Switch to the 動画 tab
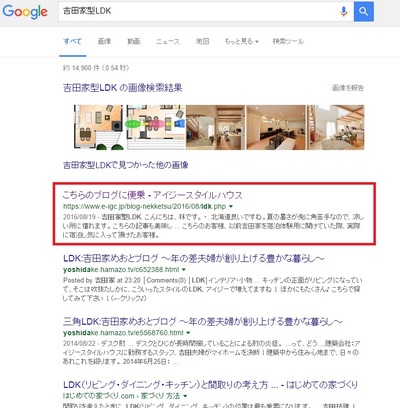This screenshot has height=408, width=400. (x=134, y=41)
